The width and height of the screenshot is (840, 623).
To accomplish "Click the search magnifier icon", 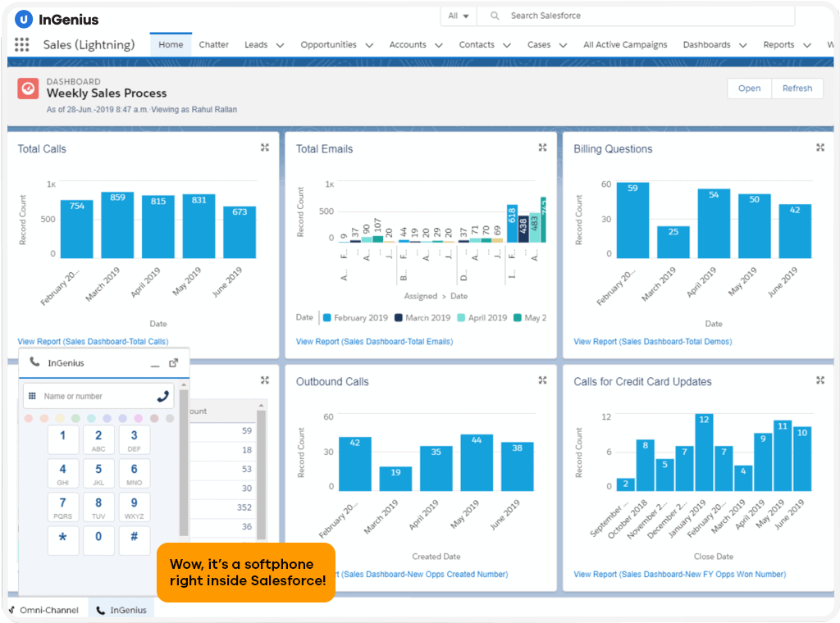I will (495, 16).
